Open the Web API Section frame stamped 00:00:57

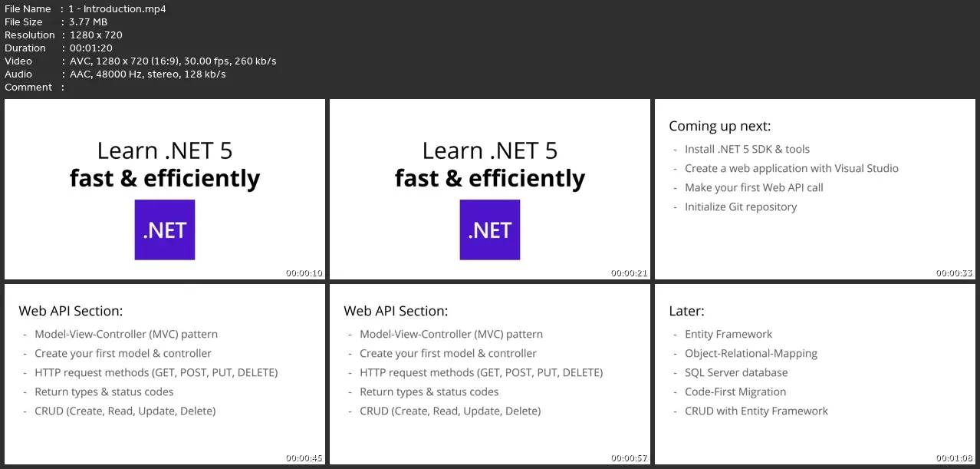(490, 374)
